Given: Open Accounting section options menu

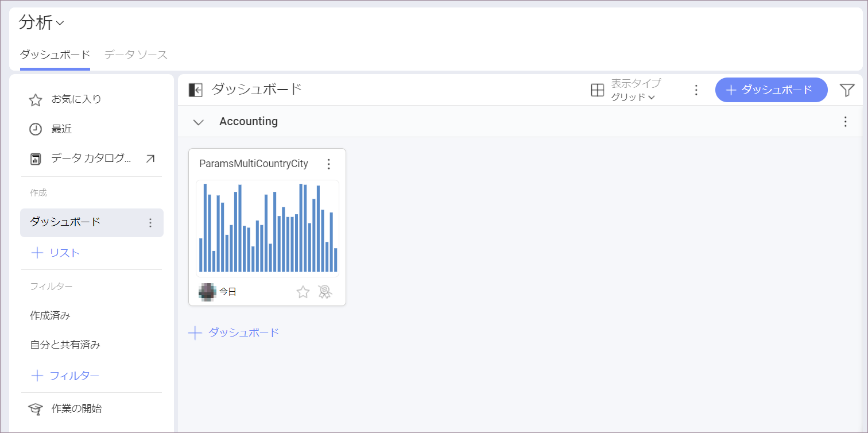Looking at the screenshot, I should click(845, 122).
